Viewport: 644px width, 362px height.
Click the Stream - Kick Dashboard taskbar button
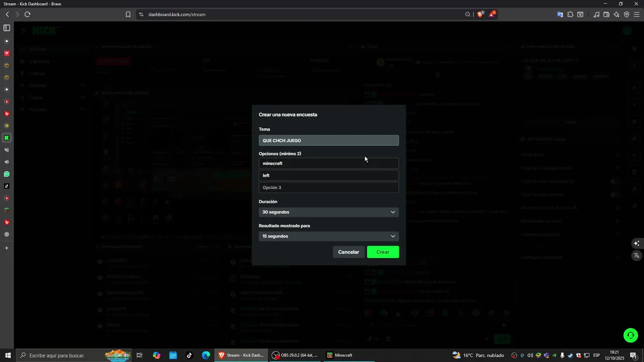242,355
